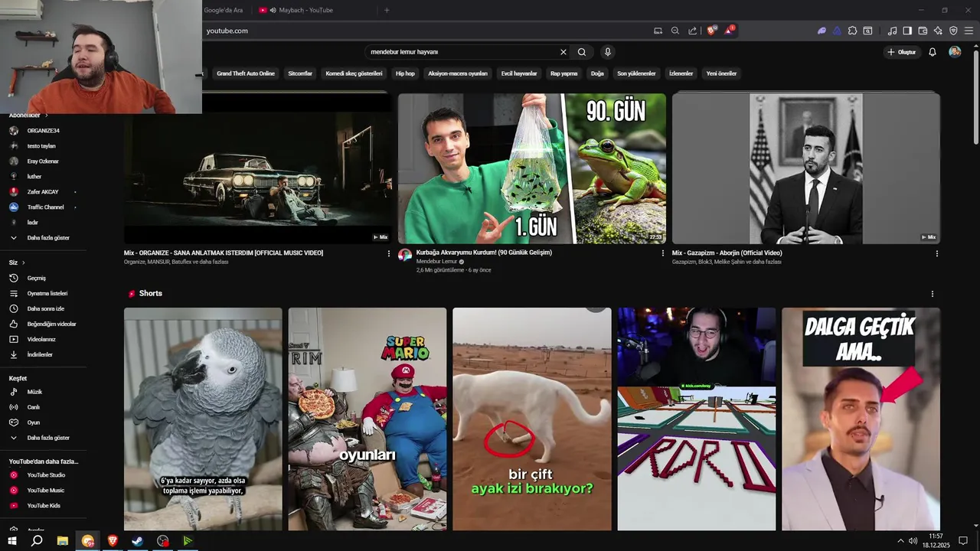Select the Aksiyon-macera oyunları chip
Screen dimensions: 980x551
click(x=458, y=73)
